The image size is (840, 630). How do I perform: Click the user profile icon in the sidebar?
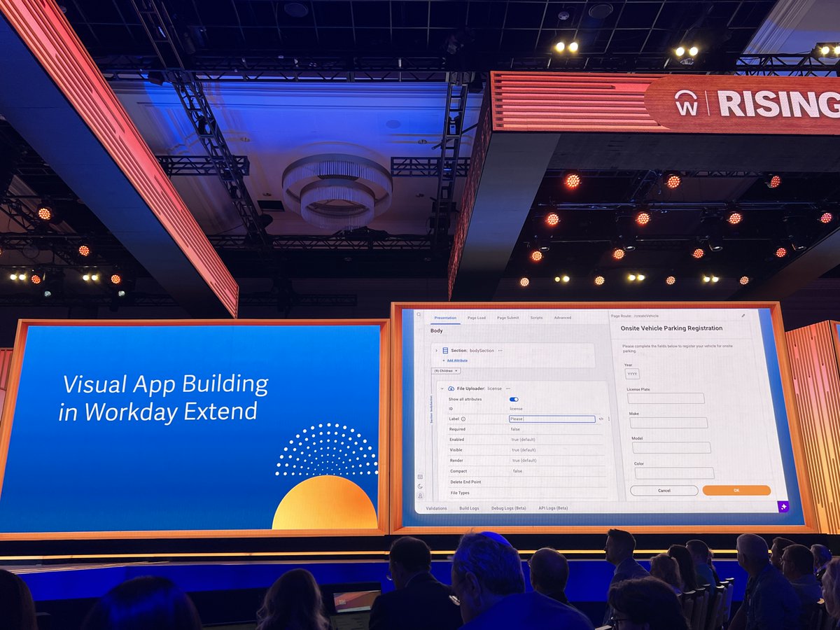click(x=420, y=496)
